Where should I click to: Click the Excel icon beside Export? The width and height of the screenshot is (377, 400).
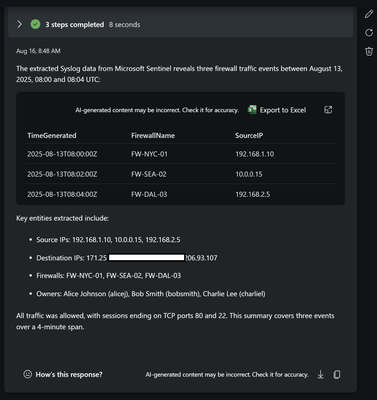click(x=252, y=110)
